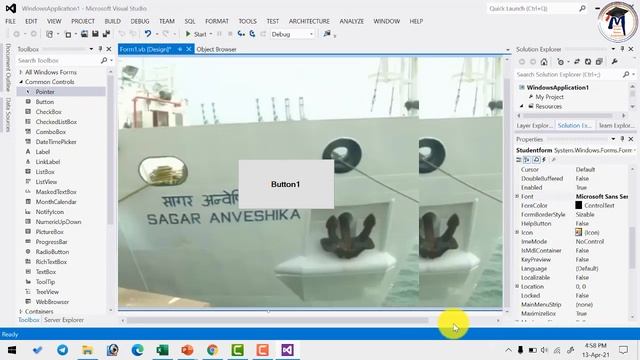Expand the Location property node

point(517,287)
